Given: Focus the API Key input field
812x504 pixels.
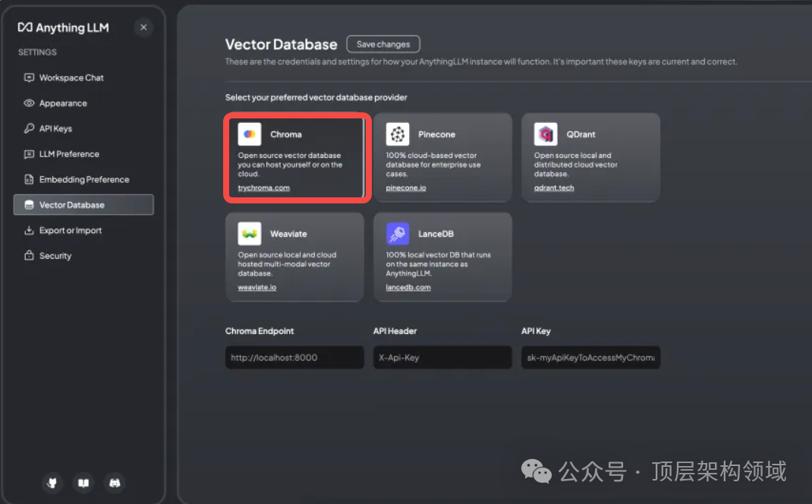Looking at the screenshot, I should tap(591, 358).
